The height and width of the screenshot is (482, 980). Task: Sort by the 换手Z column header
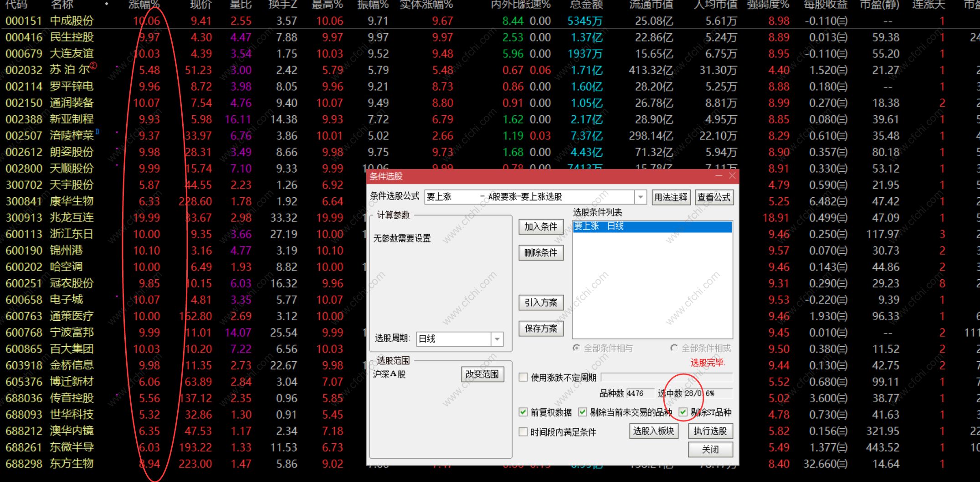coord(283,5)
